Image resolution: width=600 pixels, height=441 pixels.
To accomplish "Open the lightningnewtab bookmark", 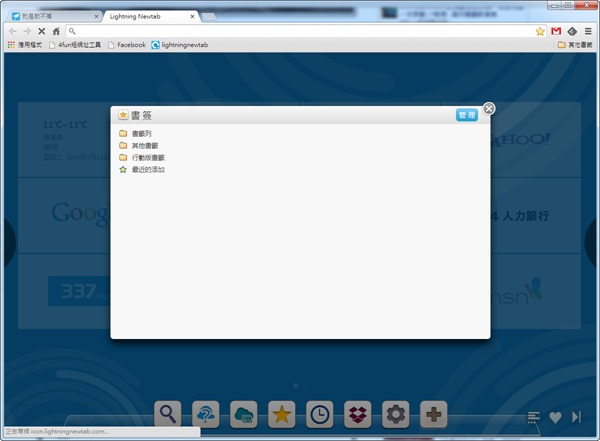I will coord(180,45).
